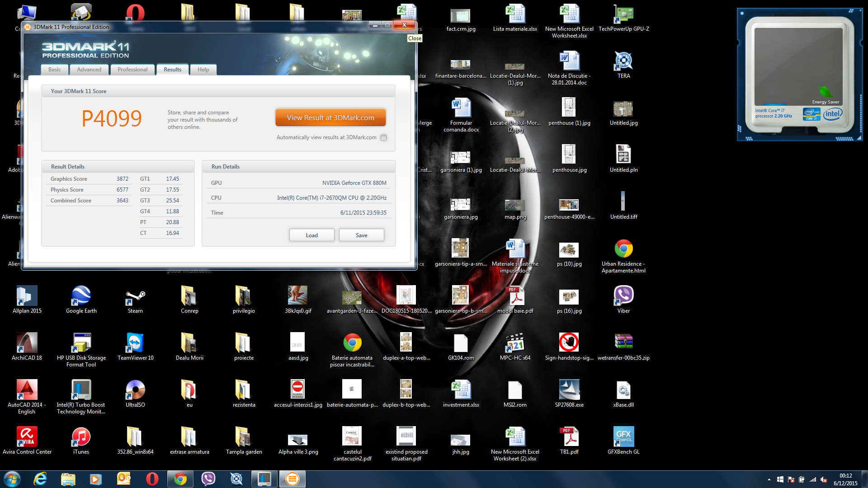Open Conrep folder on desktop
The width and height of the screenshot is (868, 488).
(189, 299)
